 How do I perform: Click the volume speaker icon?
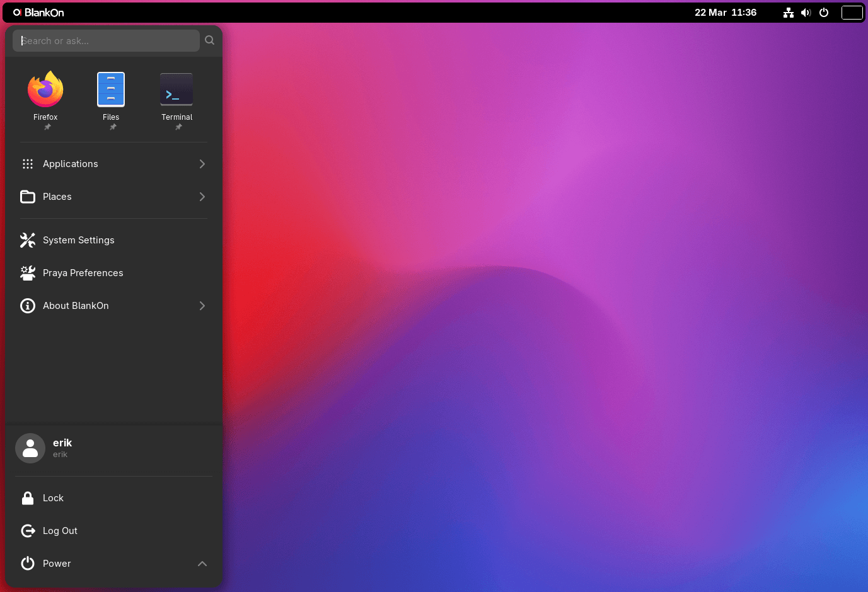pyautogui.click(x=806, y=13)
